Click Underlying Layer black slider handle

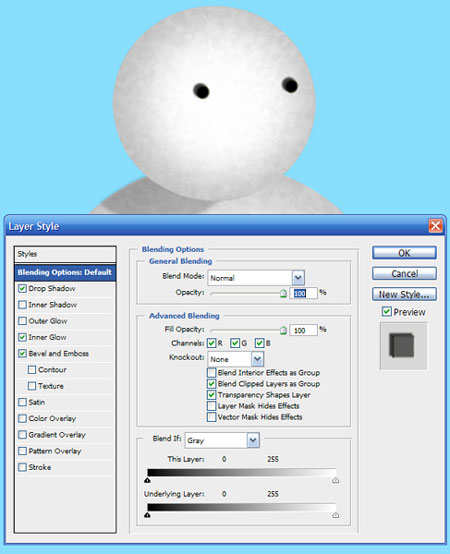pos(147,515)
